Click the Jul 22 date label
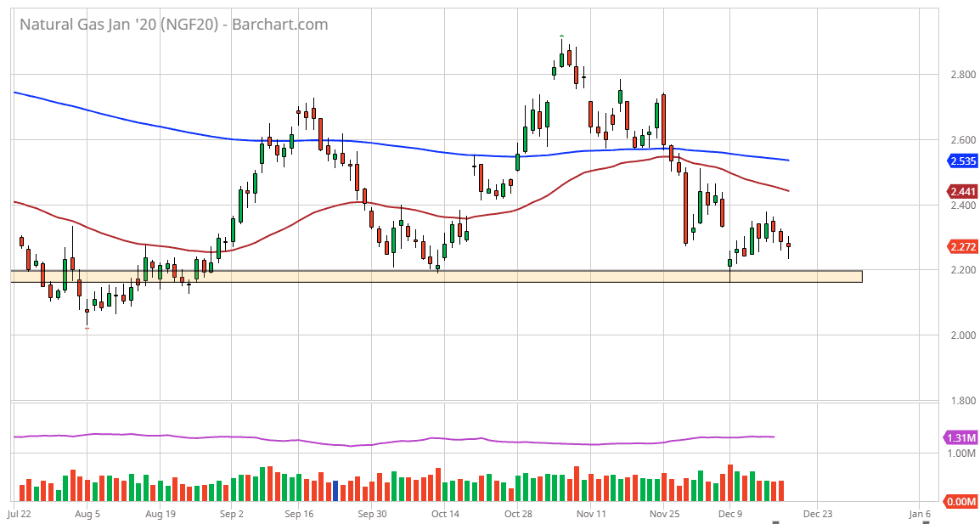 20,514
